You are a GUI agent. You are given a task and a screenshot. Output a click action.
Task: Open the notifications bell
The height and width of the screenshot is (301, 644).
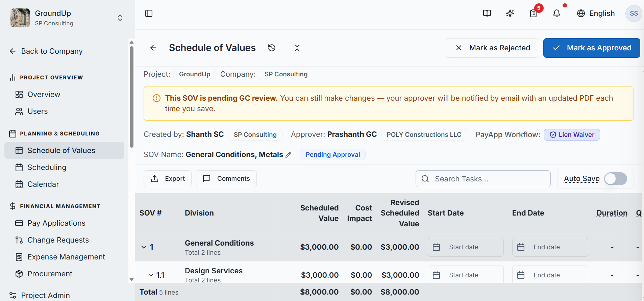click(556, 14)
